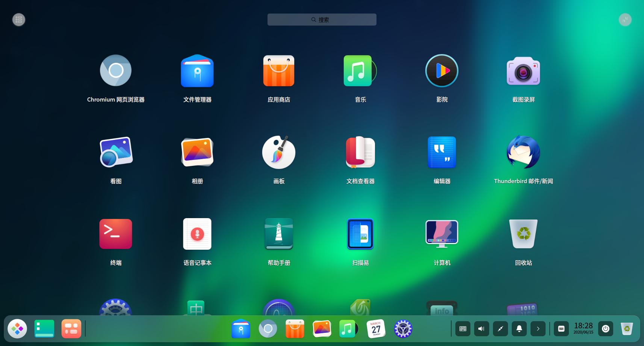Open the Calendar from the dock
644x346 pixels.
(x=375, y=328)
